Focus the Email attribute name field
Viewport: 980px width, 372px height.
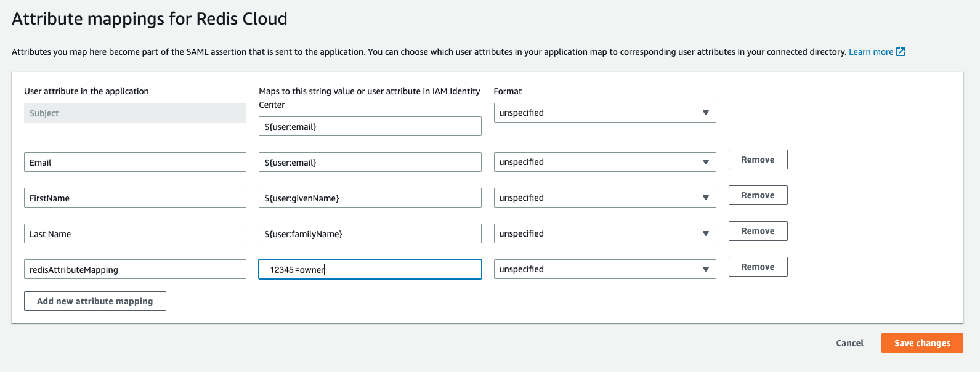(135, 163)
